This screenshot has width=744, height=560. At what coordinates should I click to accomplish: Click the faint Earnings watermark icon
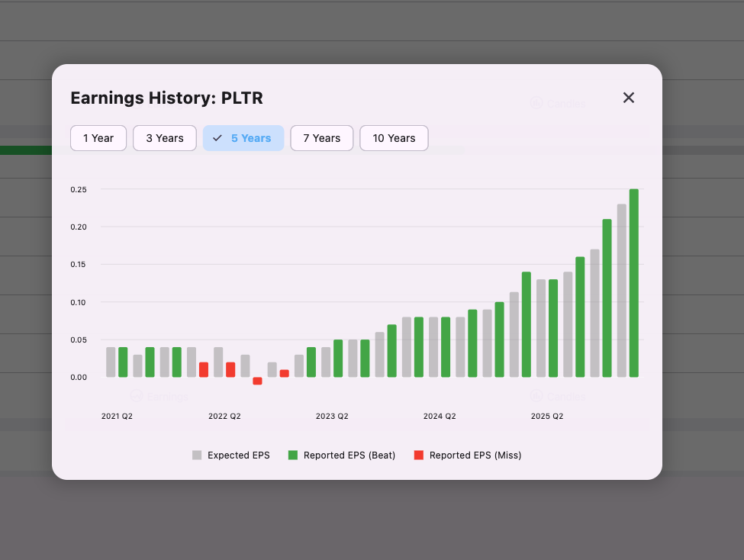137,396
